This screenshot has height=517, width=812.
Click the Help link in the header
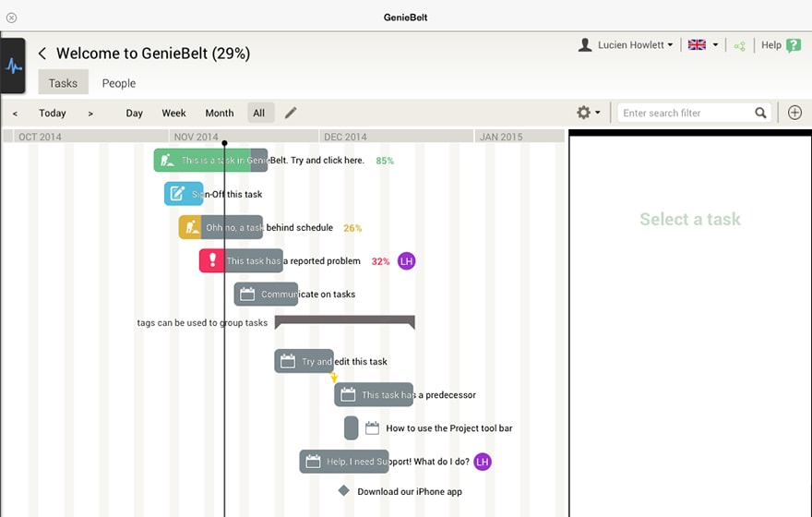click(x=771, y=45)
